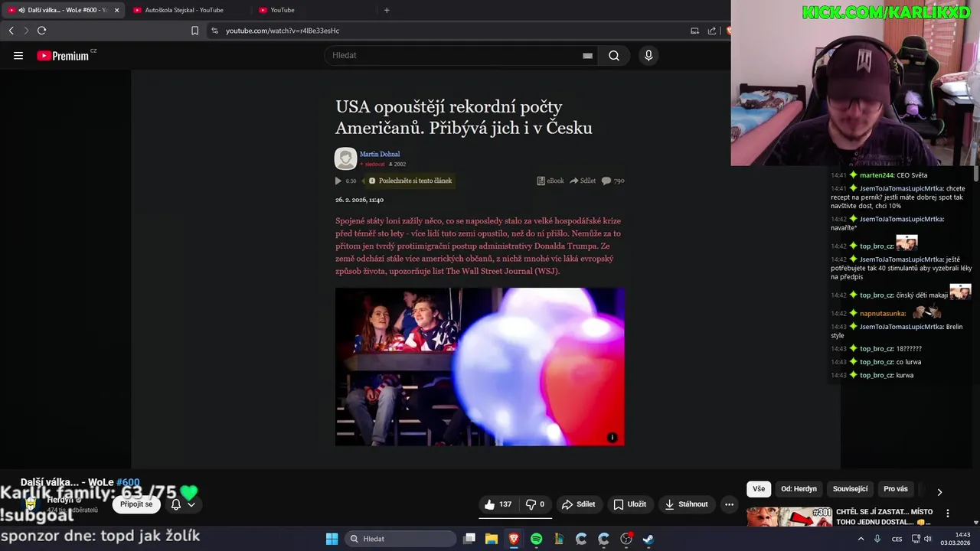This screenshot has width=980, height=551.
Task: Reload the page with refresh icon
Action: click(x=41, y=31)
